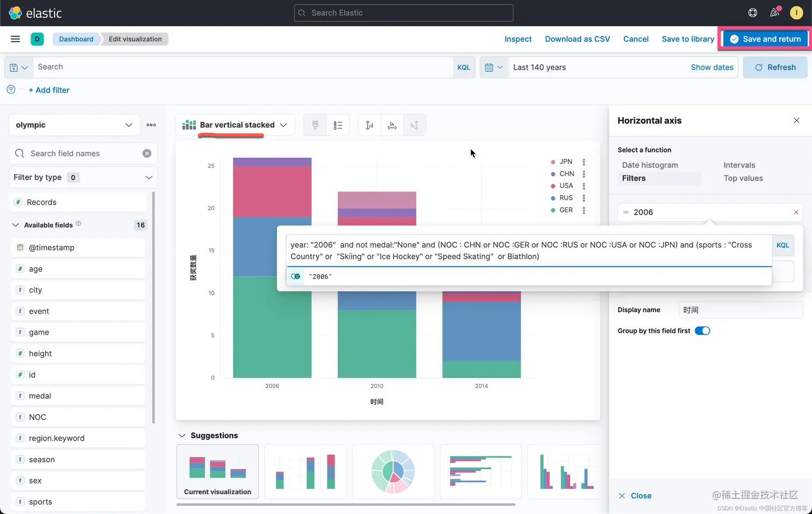Viewport: 812px width, 514px height.
Task: Open the hamburger navigation menu
Action: (15, 39)
